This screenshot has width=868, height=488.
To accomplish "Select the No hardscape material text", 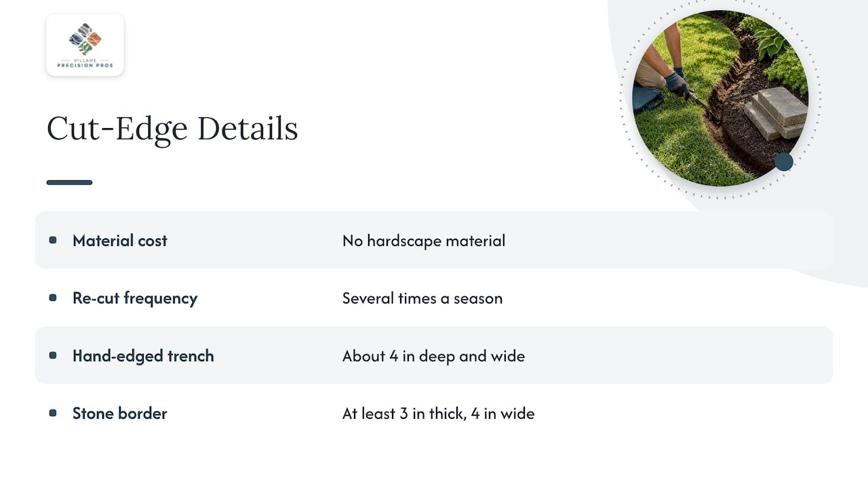I will pyautogui.click(x=424, y=241).
